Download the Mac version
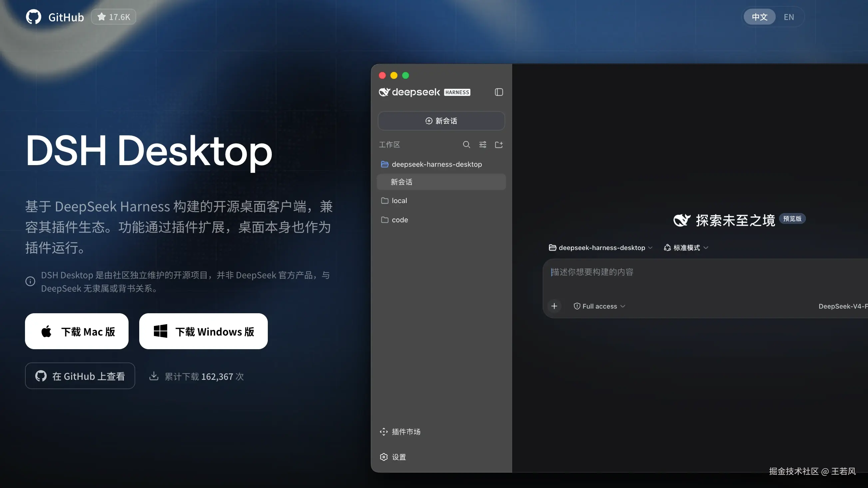 point(77,332)
